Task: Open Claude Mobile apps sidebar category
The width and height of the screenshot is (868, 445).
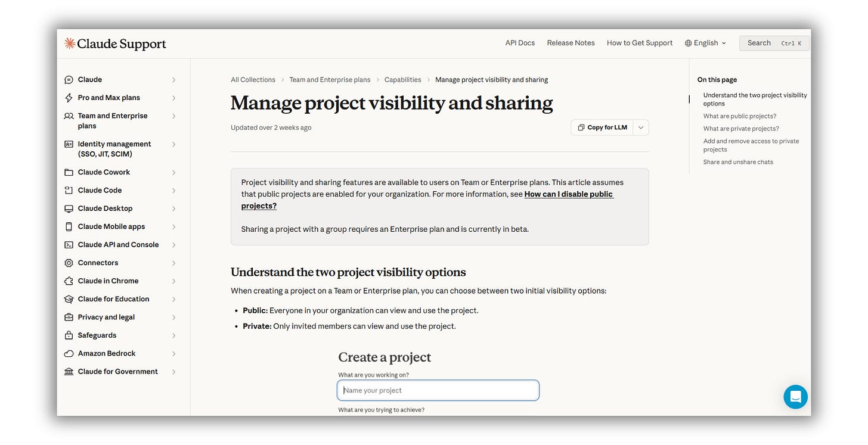Action: point(111,227)
